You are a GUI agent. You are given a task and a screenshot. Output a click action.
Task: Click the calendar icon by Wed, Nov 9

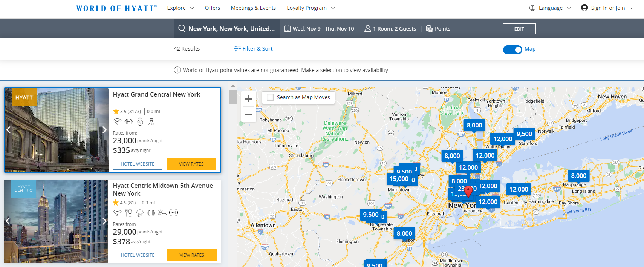click(x=287, y=29)
